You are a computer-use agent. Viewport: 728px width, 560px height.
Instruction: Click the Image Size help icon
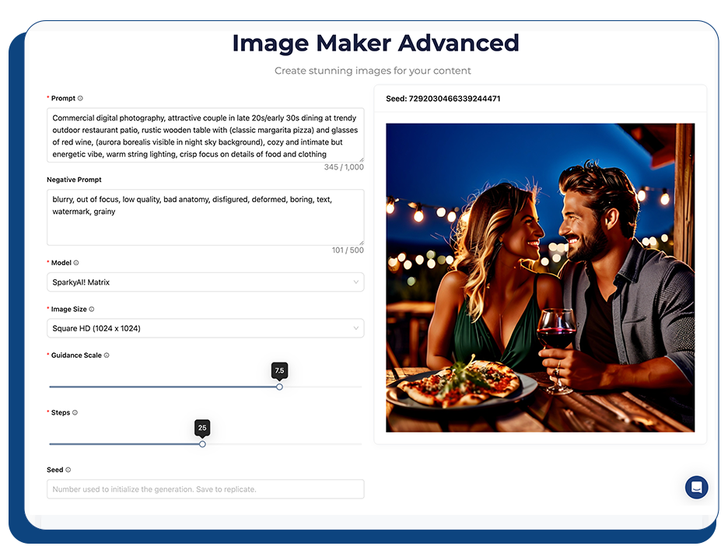pyautogui.click(x=92, y=310)
